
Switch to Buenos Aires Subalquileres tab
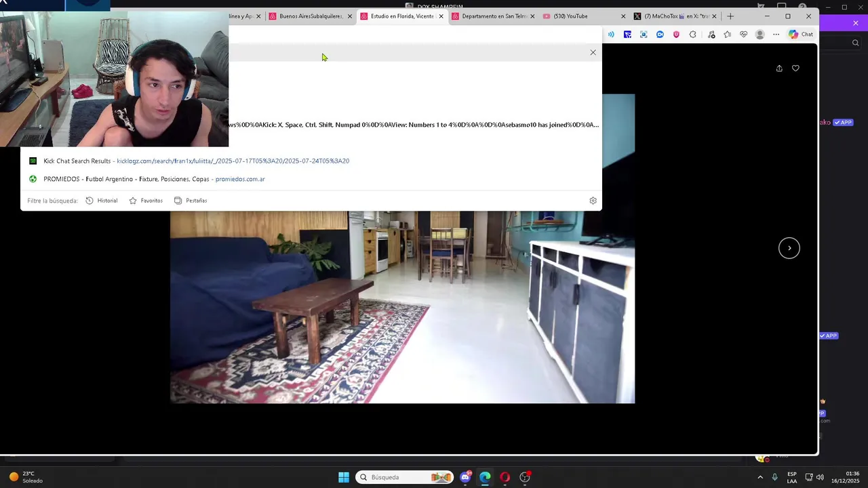(311, 16)
